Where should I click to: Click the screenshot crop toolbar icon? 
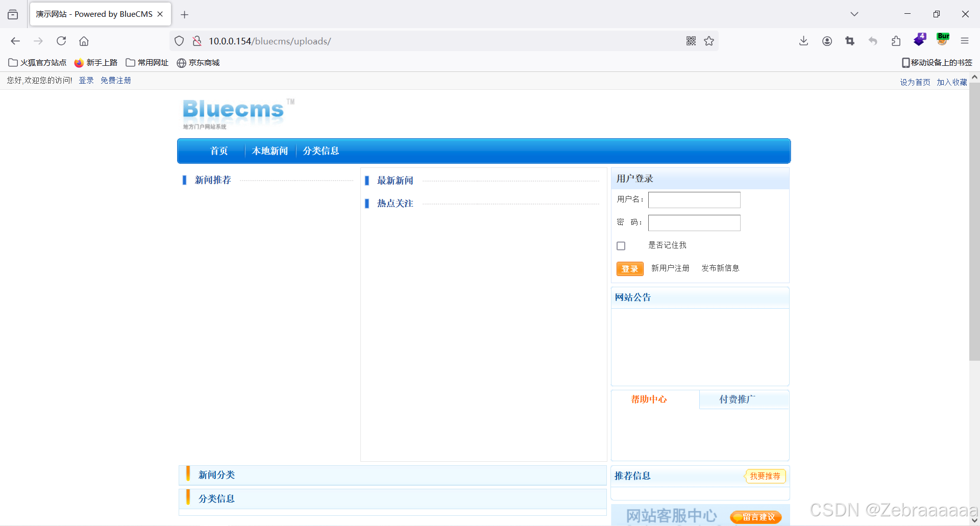click(x=850, y=41)
